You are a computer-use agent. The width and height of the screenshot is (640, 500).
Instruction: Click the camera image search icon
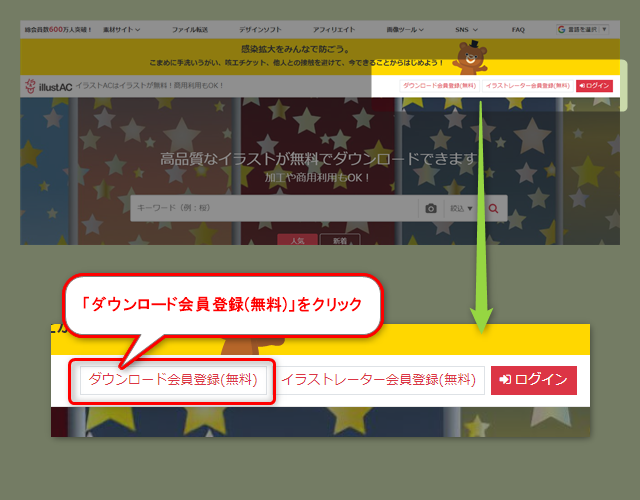click(431, 208)
